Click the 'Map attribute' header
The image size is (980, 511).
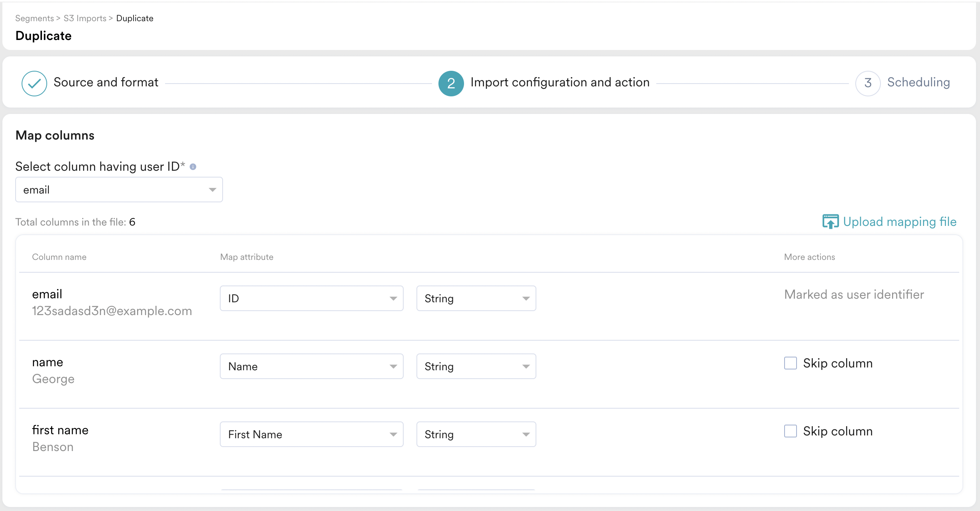[247, 257]
